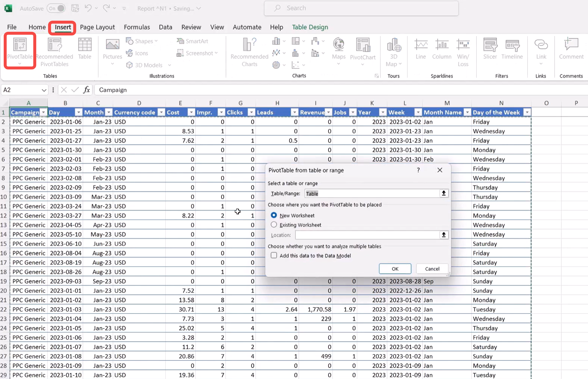Click the Location input field
The width and height of the screenshot is (588, 379).
pos(367,235)
